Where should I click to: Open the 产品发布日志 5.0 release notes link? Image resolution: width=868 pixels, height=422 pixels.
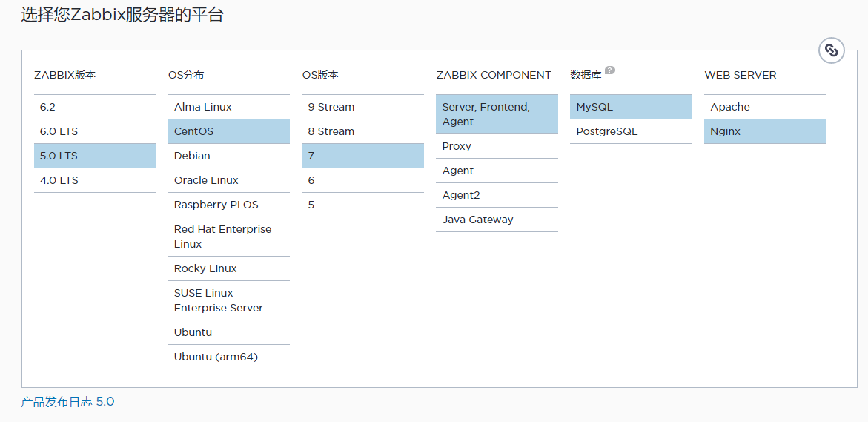pyautogui.click(x=67, y=401)
